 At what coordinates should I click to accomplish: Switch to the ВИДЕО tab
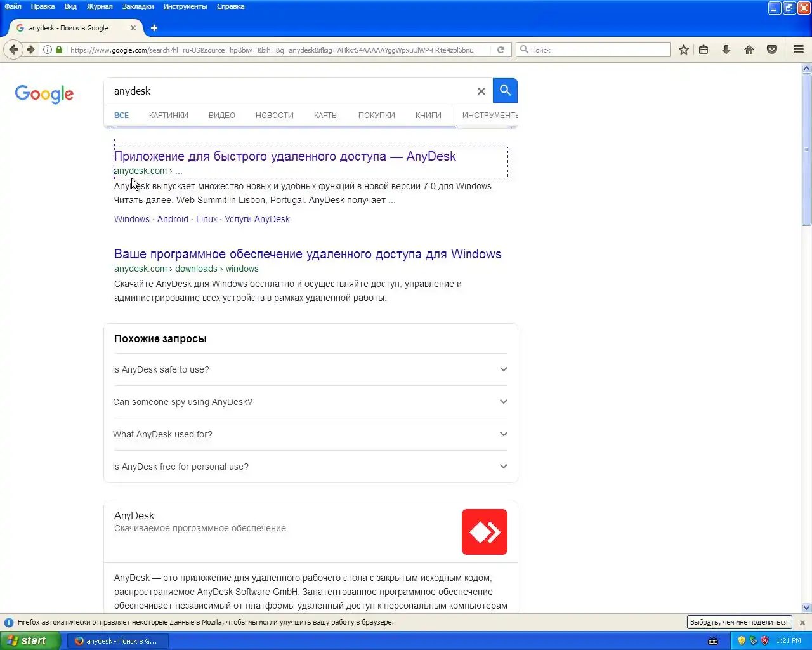(222, 116)
